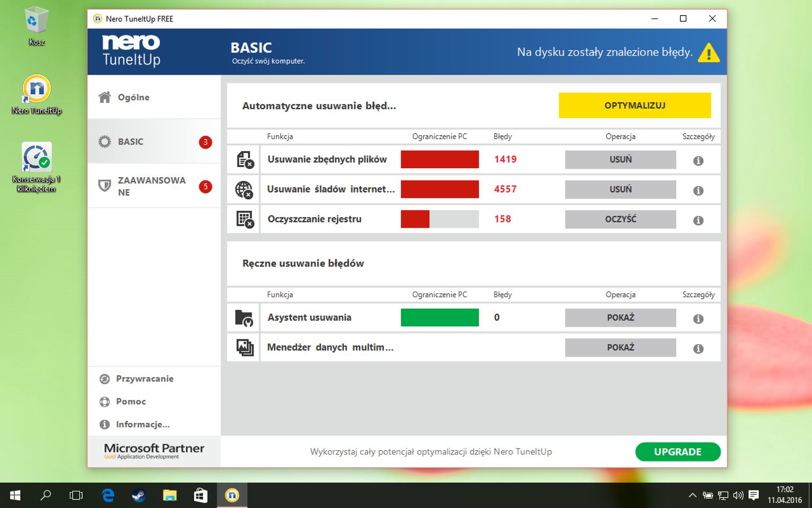This screenshot has height=508, width=812.
Task: Open Informacje... in the sidebar
Action: (x=143, y=424)
